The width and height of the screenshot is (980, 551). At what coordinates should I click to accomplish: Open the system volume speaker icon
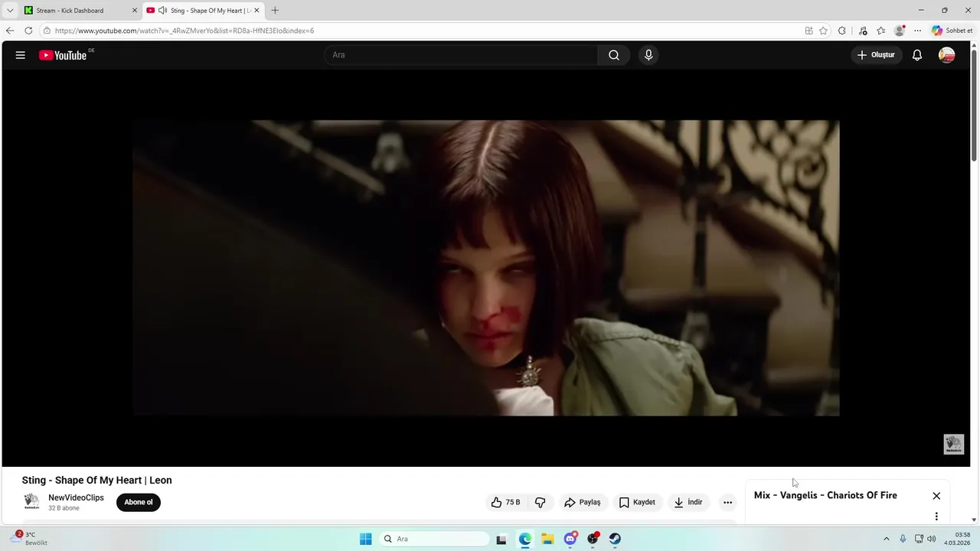click(931, 539)
